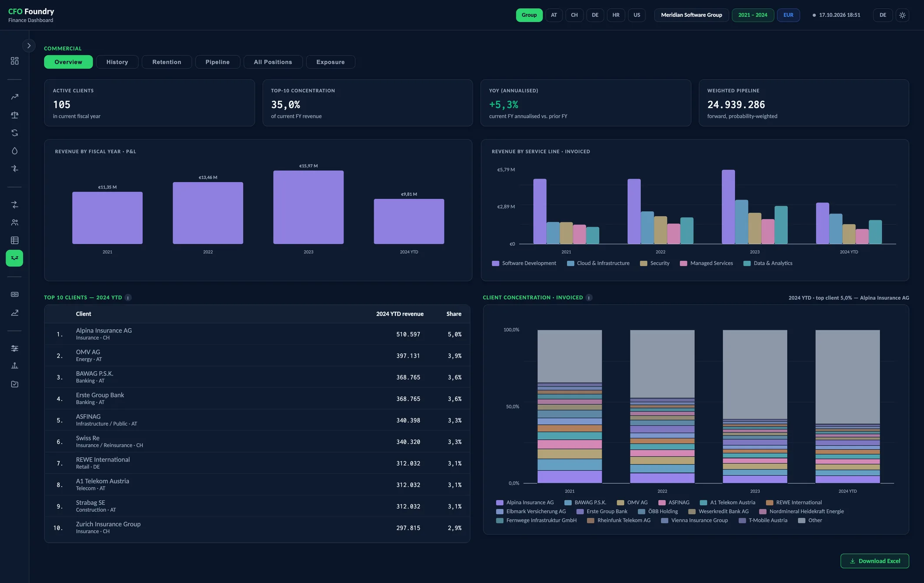Click info icon beside Top 10 Clients heading

coord(128,297)
